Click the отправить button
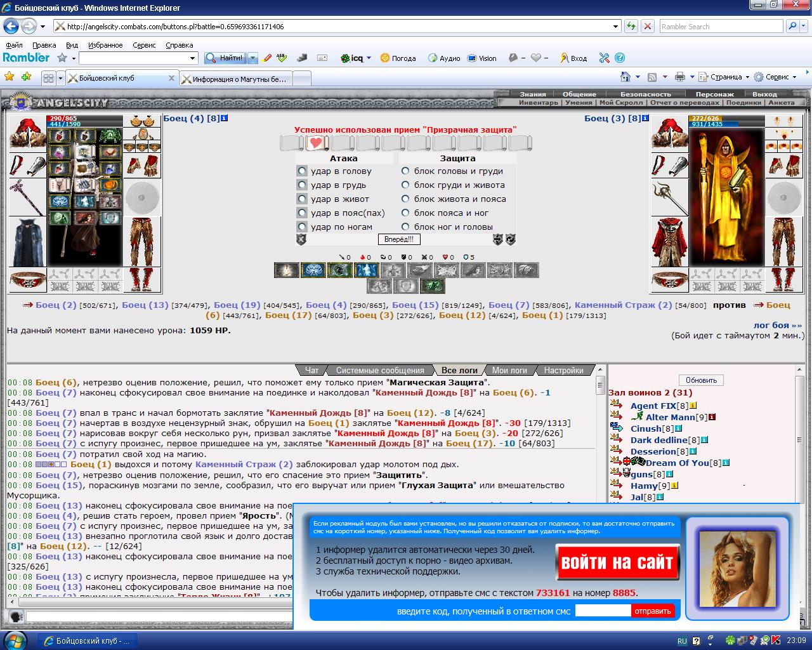812x650 pixels. (653, 611)
